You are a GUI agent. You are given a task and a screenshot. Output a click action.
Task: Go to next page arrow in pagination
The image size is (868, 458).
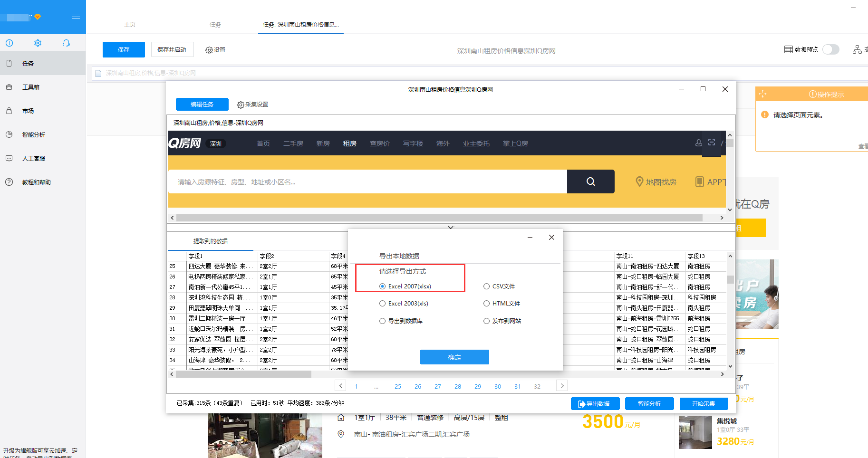562,386
